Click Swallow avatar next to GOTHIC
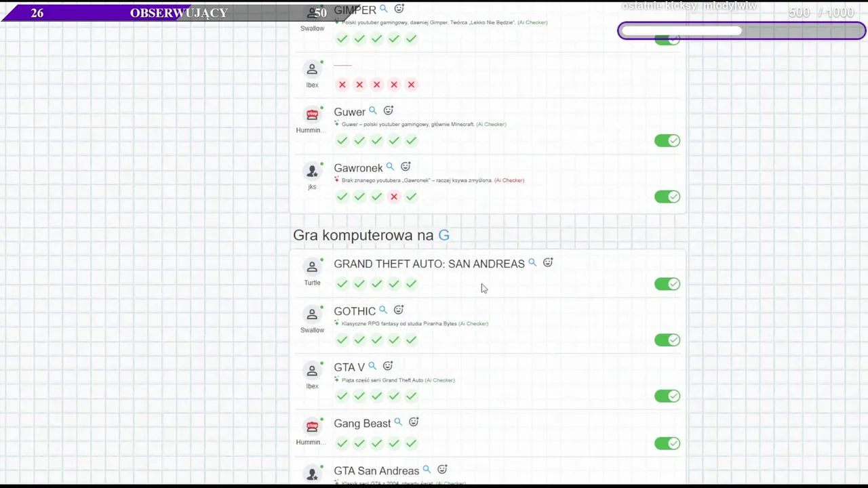 coord(312,314)
